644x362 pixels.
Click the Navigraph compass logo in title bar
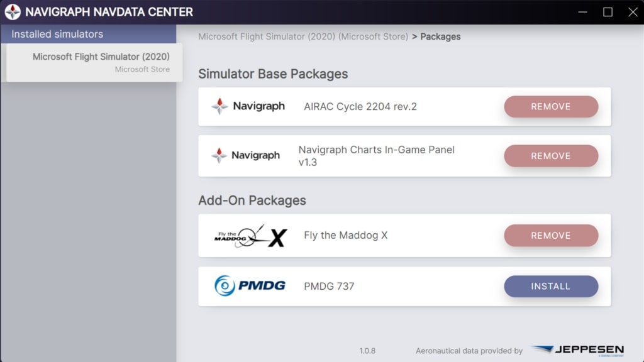(x=13, y=12)
